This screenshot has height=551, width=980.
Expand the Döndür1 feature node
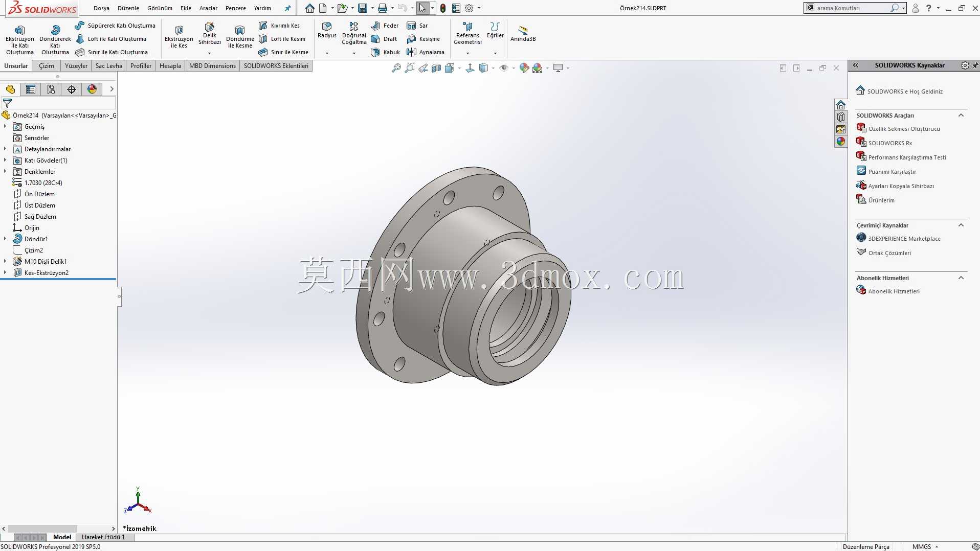(x=5, y=239)
